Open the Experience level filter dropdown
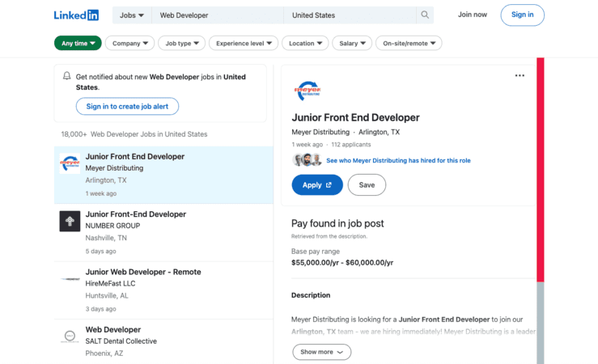The image size is (598, 364). 244,43
